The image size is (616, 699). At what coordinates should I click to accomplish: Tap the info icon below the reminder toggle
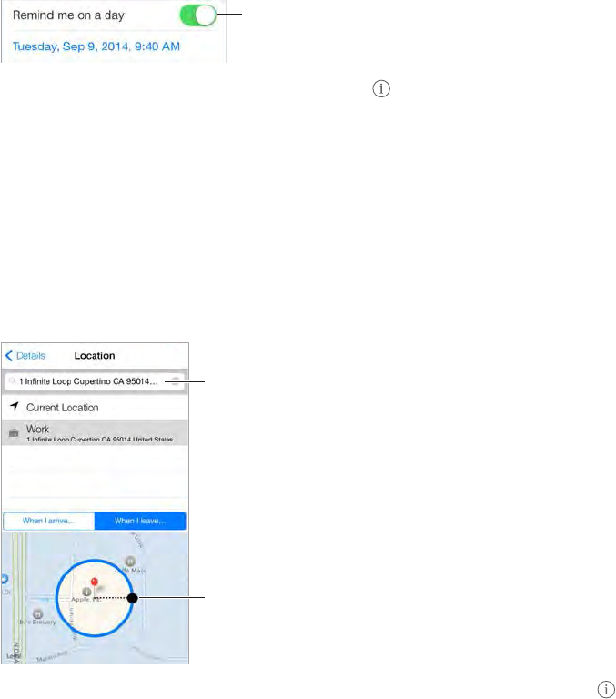pyautogui.click(x=381, y=88)
